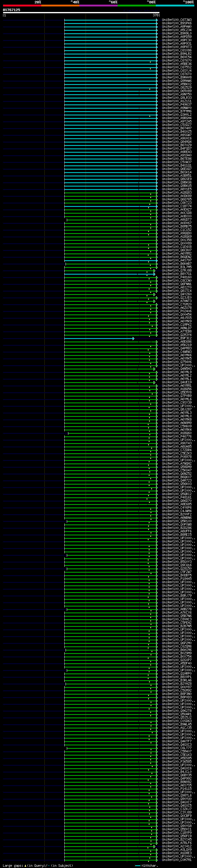Select hit label UniRef100_C1BT74
This screenshot has width=197, height=868.
(177, 206)
